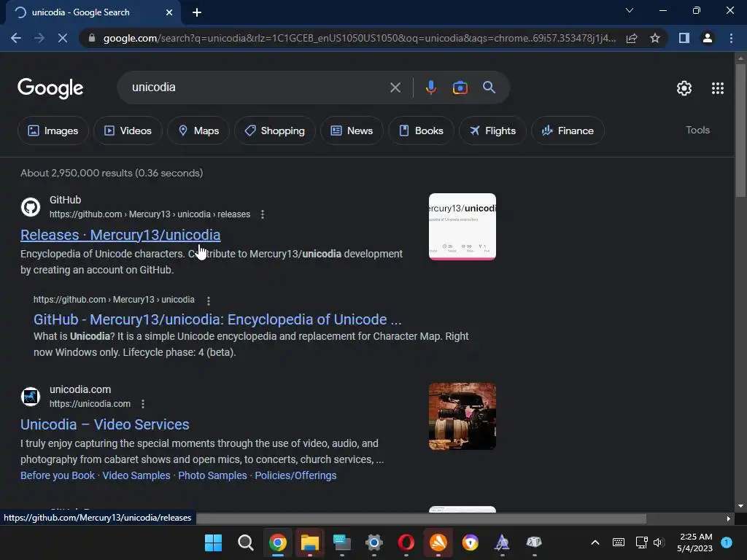Open Opera browser from taskbar
Screen dimensions: 747x560
tap(406, 542)
